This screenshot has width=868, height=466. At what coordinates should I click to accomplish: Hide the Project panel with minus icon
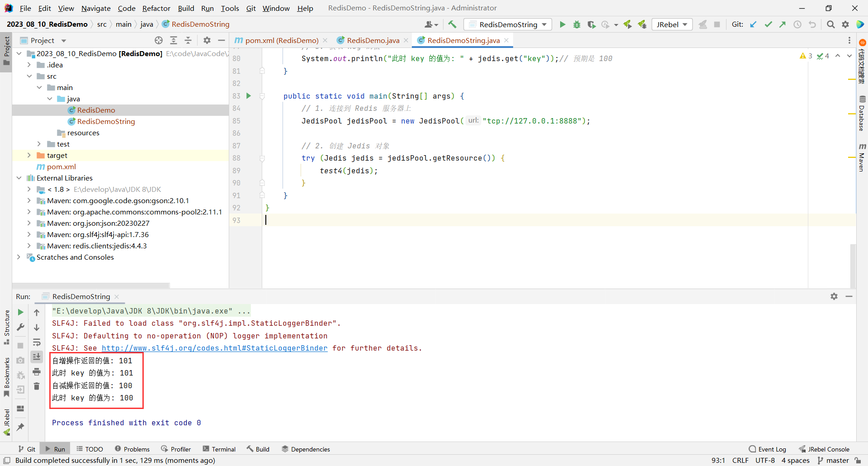coord(222,40)
